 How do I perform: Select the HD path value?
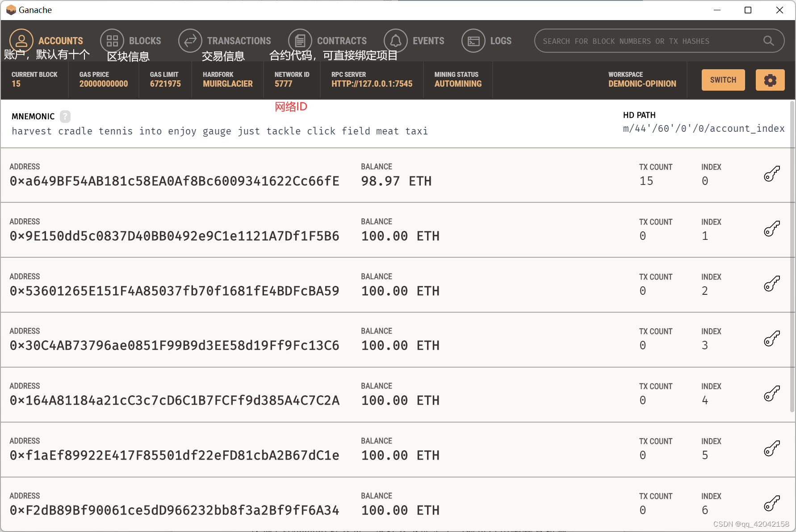(x=704, y=129)
